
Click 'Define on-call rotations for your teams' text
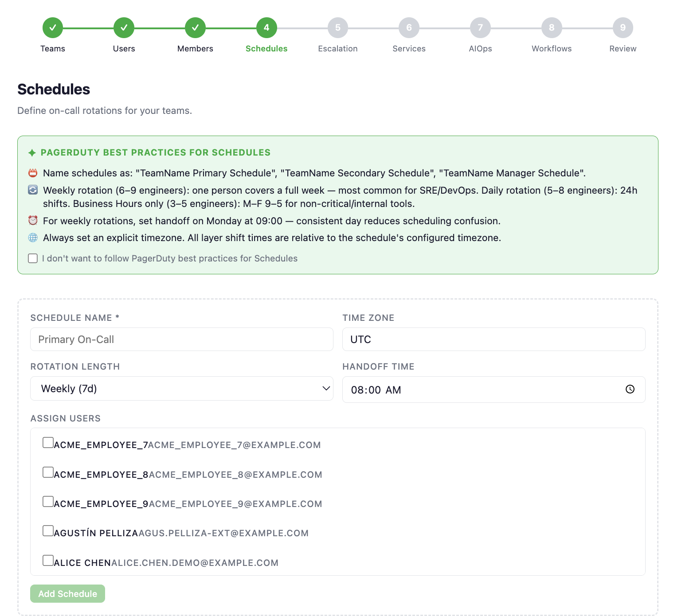[x=105, y=111]
